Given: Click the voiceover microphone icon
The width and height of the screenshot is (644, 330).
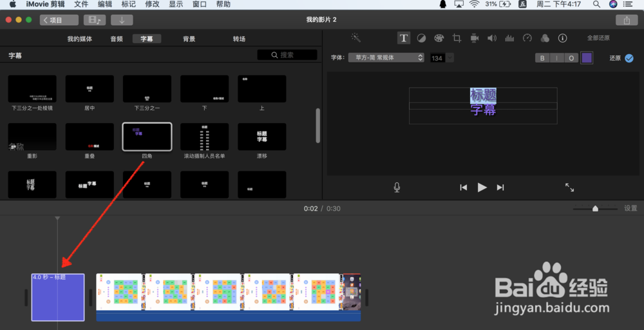Looking at the screenshot, I should (x=397, y=188).
